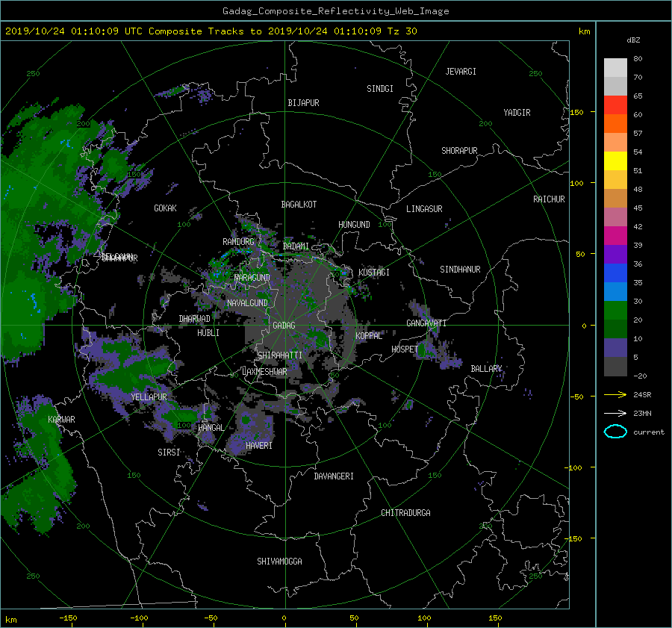The image size is (672, 628).
Task: Click the GADAG radar center label
Action: [x=284, y=326]
